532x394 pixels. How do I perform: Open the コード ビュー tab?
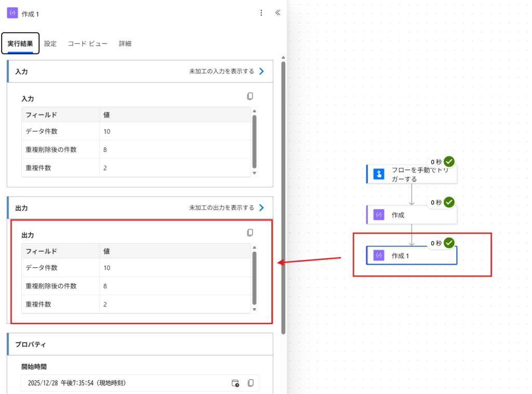(x=87, y=44)
